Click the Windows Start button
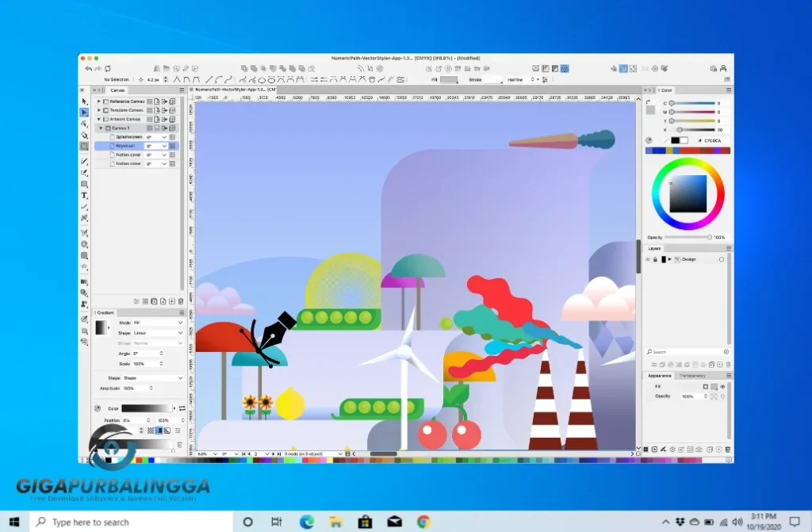This screenshot has height=532, width=812. pos(14,522)
